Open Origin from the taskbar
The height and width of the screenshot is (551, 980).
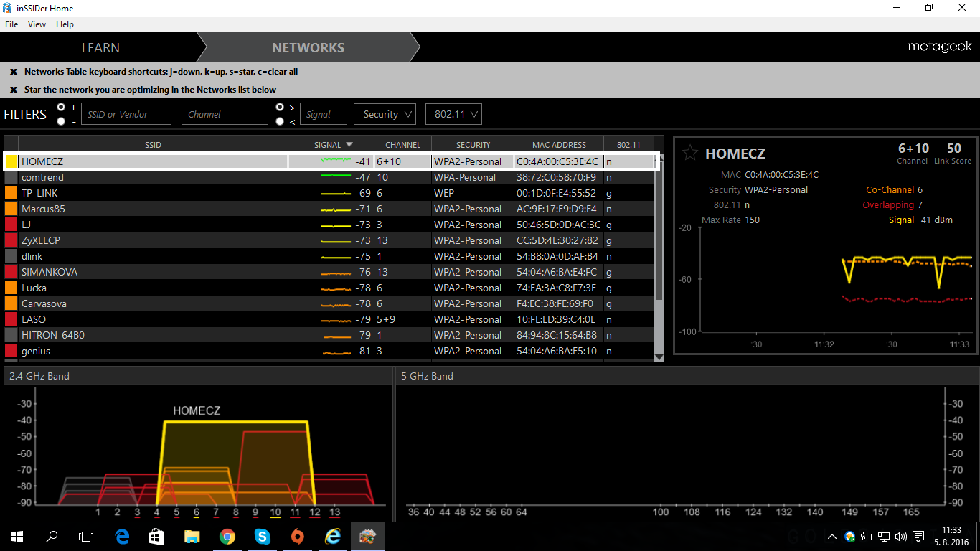click(297, 536)
